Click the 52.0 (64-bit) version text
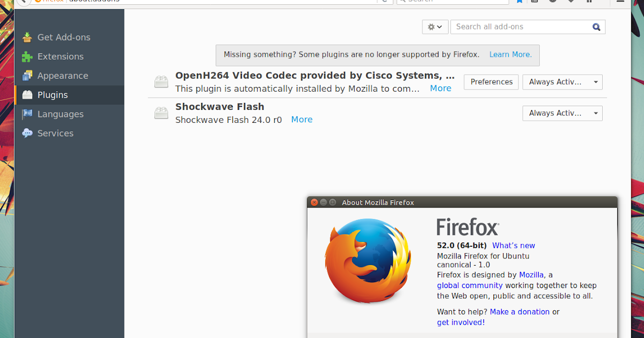 click(462, 246)
